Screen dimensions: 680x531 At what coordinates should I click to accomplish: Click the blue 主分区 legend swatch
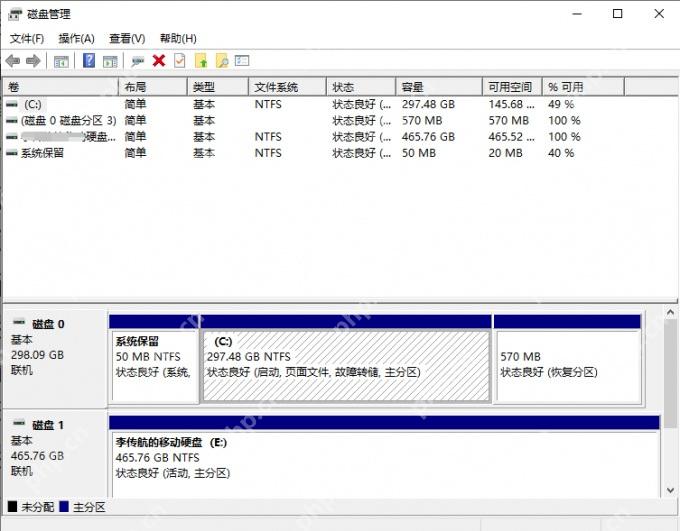[x=64, y=507]
